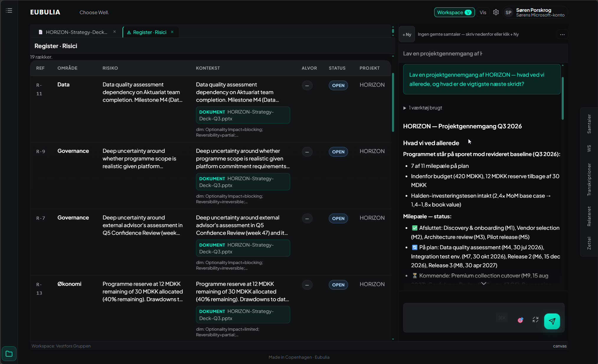Sort by the STATUS column header
The image size is (598, 364).
[x=337, y=68]
